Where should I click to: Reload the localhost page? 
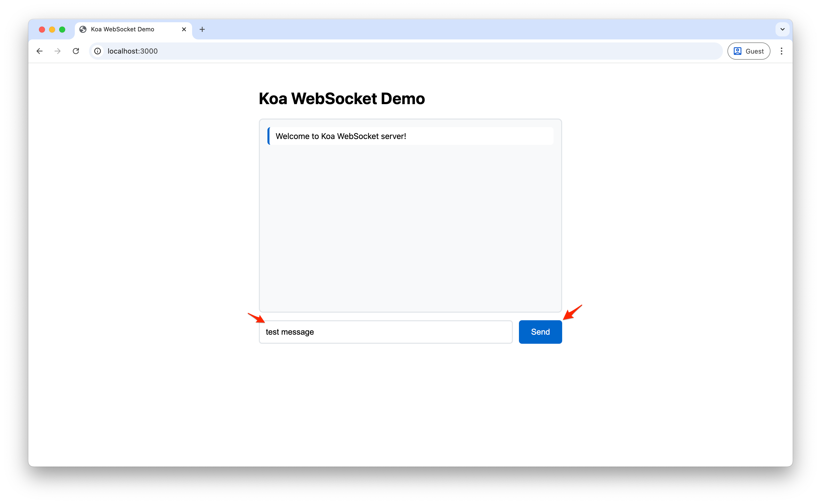point(76,51)
